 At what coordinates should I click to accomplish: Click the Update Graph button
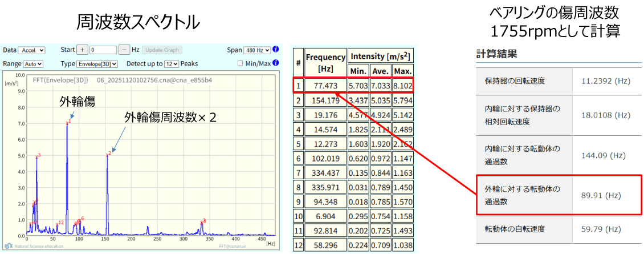[162, 50]
